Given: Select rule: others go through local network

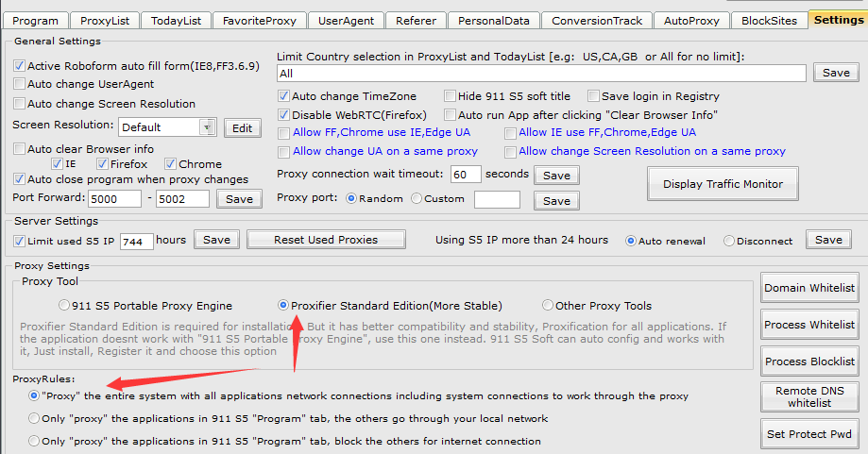Looking at the screenshot, I should point(34,419).
